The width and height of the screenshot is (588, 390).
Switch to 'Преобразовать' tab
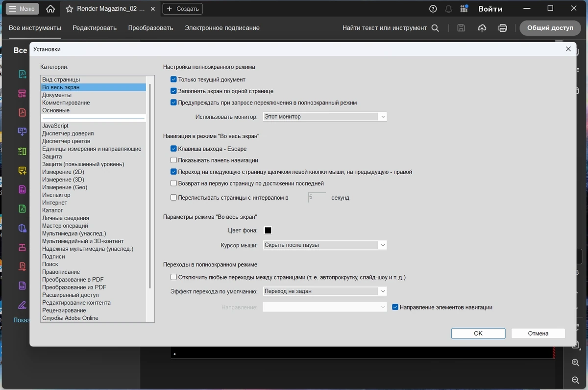[151, 28]
